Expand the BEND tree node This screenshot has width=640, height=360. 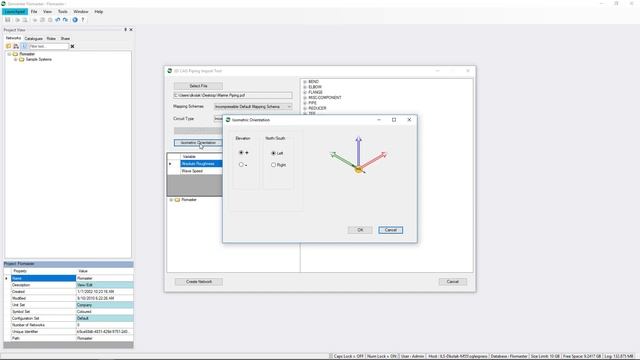(305, 82)
